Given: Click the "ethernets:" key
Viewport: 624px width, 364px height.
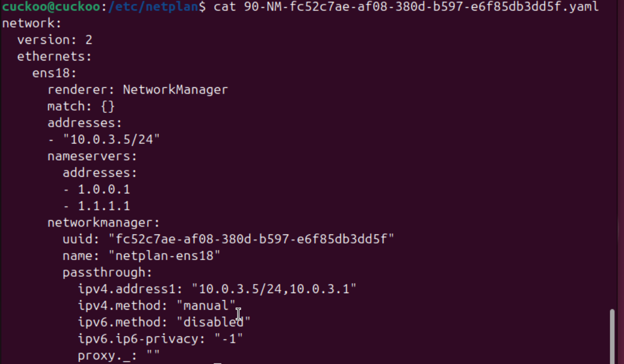Looking at the screenshot, I should click(54, 56).
